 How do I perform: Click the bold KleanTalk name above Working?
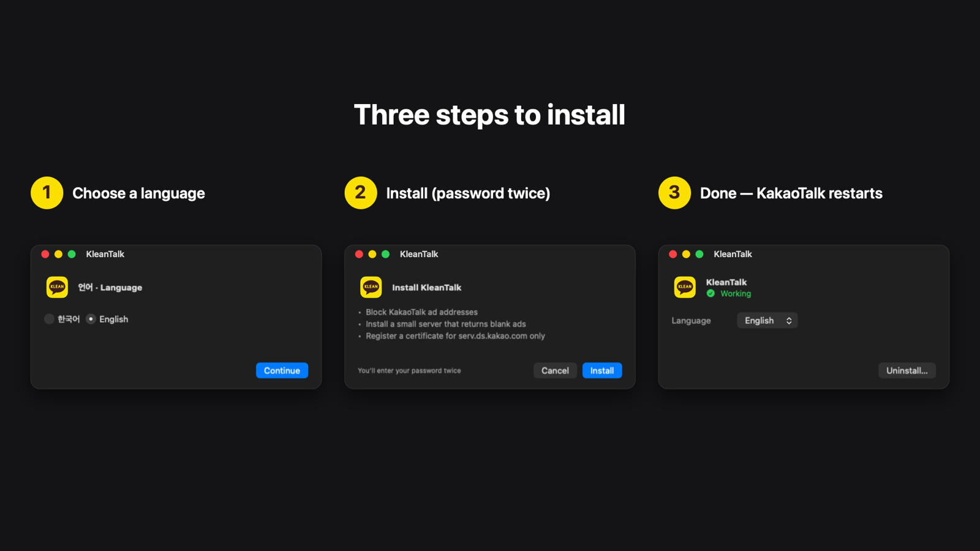[x=726, y=282]
